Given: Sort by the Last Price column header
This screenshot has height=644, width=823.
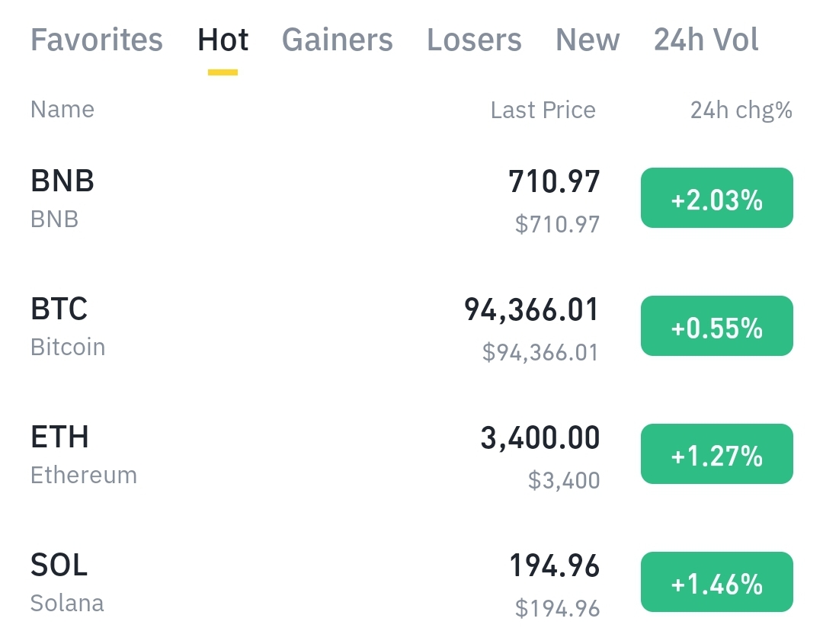Looking at the screenshot, I should [x=543, y=111].
